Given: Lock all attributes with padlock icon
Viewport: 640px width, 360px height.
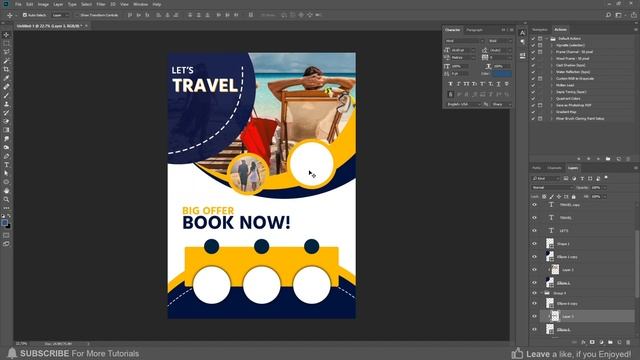Looking at the screenshot, I should pyautogui.click(x=573, y=197).
